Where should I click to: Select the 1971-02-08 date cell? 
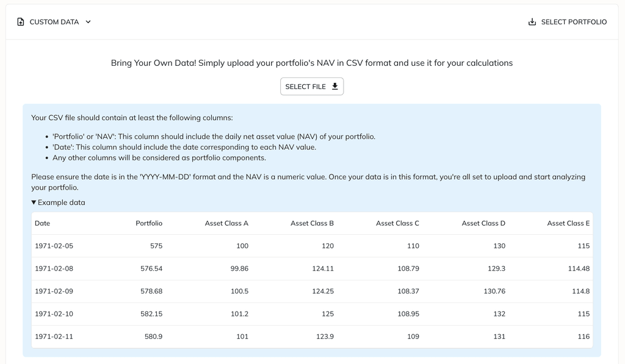(54, 268)
